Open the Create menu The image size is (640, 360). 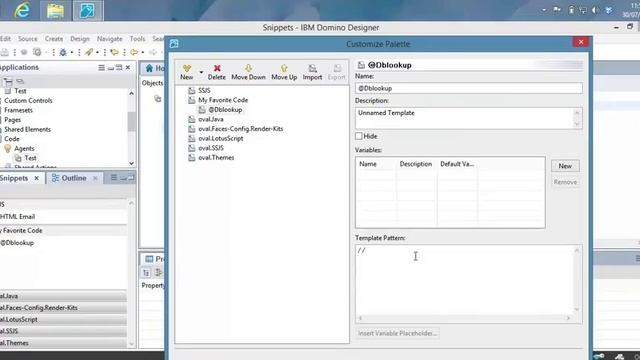(54, 39)
